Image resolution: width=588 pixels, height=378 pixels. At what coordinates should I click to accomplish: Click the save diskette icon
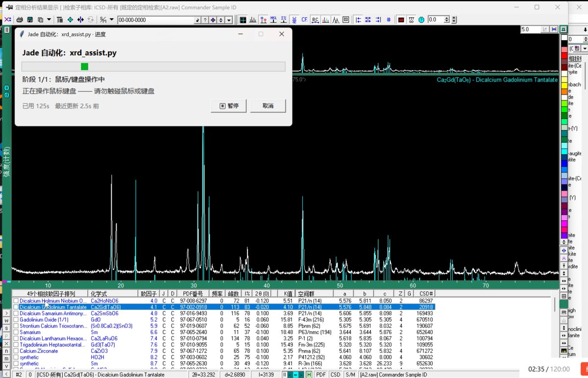pyautogui.click(x=30, y=20)
